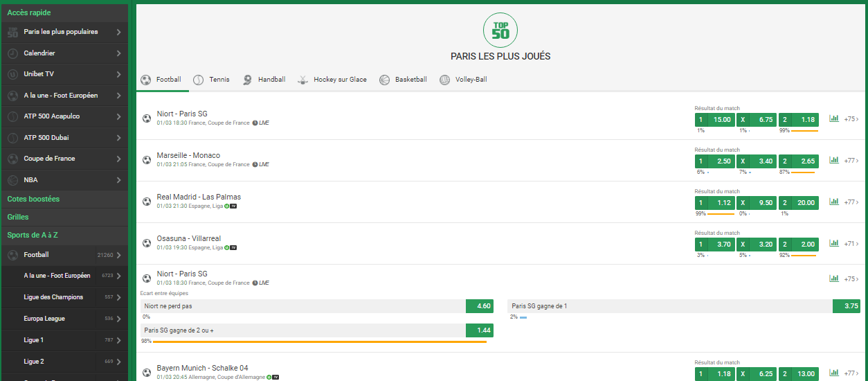The width and height of the screenshot is (868, 381).
Task: Open the Real Madrid - Las Palmas match
Action: 199,197
